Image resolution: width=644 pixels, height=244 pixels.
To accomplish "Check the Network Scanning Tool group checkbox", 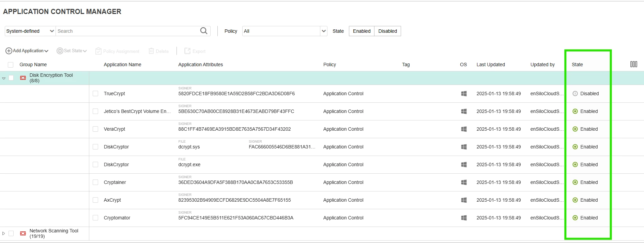I will click(11, 233).
